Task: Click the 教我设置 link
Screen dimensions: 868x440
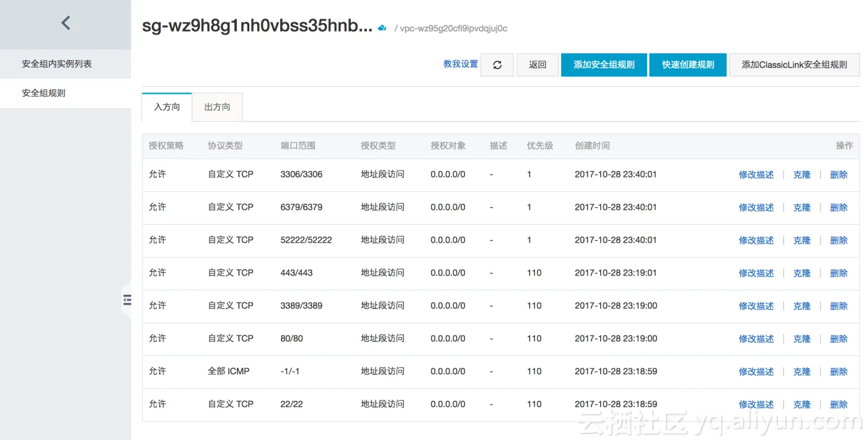Action: coord(460,64)
